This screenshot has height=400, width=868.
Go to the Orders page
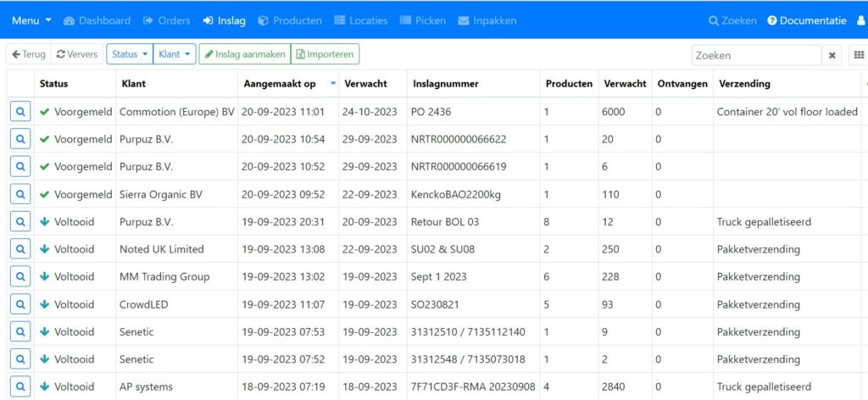click(166, 20)
